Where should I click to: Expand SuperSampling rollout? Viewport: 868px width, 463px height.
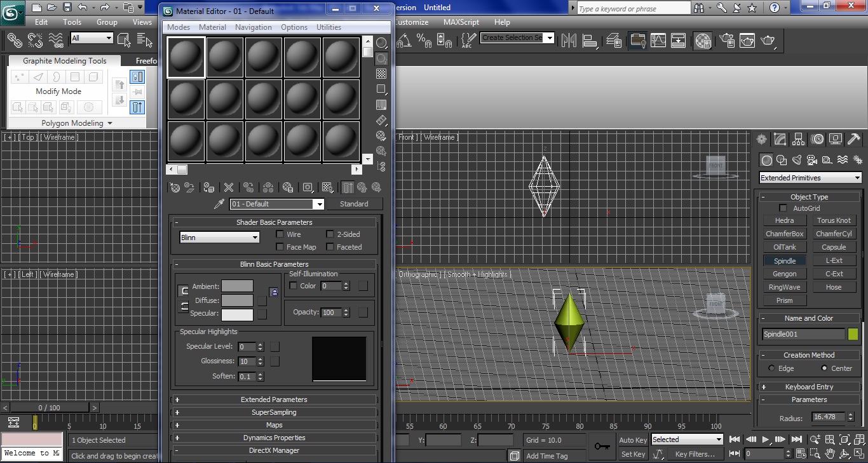pyautogui.click(x=274, y=412)
